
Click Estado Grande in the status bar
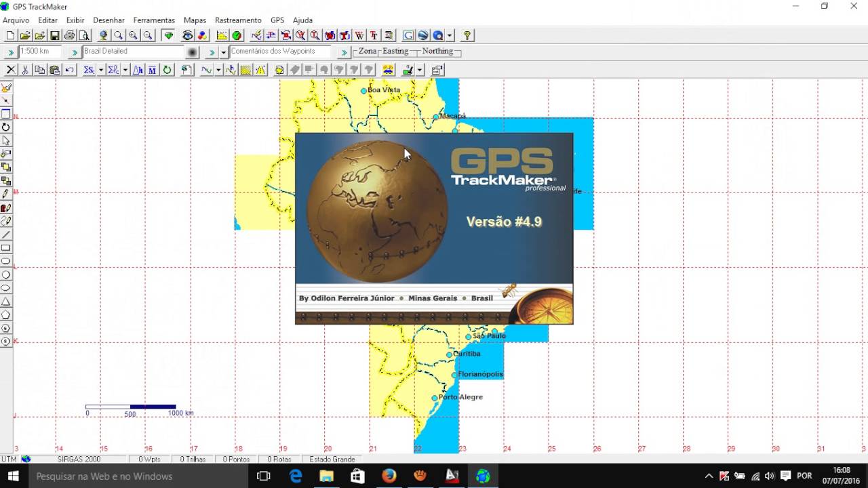click(x=332, y=459)
